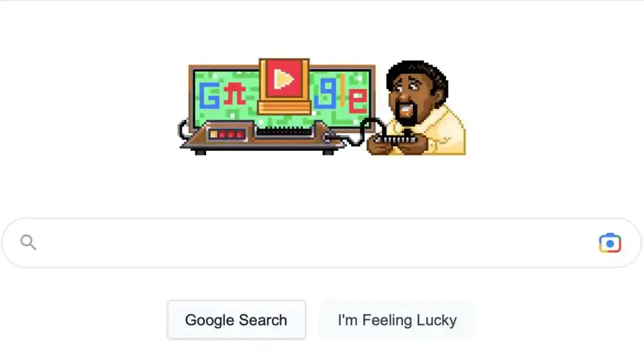Click the magnifying glass search icon
This screenshot has width=644, height=362.
click(x=28, y=242)
